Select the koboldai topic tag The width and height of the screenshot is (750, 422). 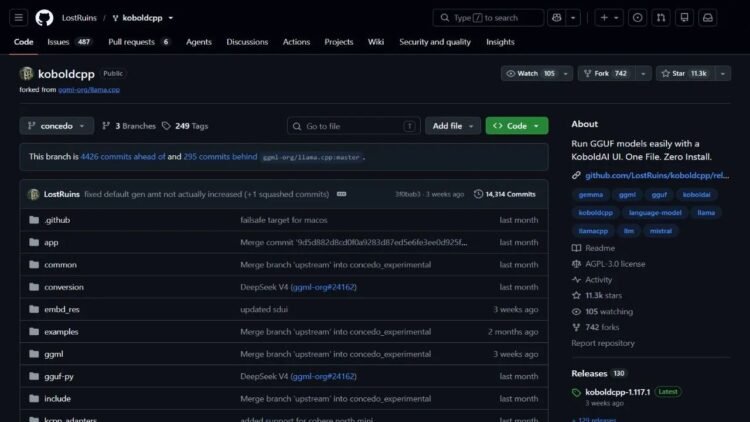point(696,195)
